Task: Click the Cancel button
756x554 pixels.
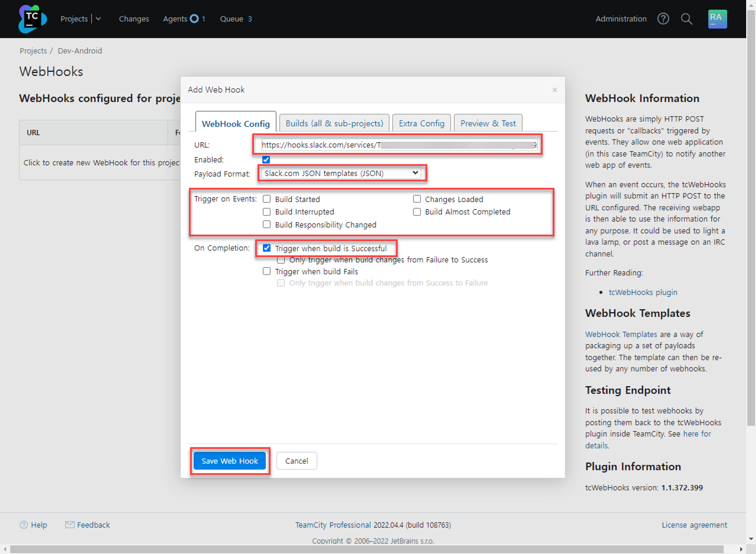Action: tap(296, 461)
